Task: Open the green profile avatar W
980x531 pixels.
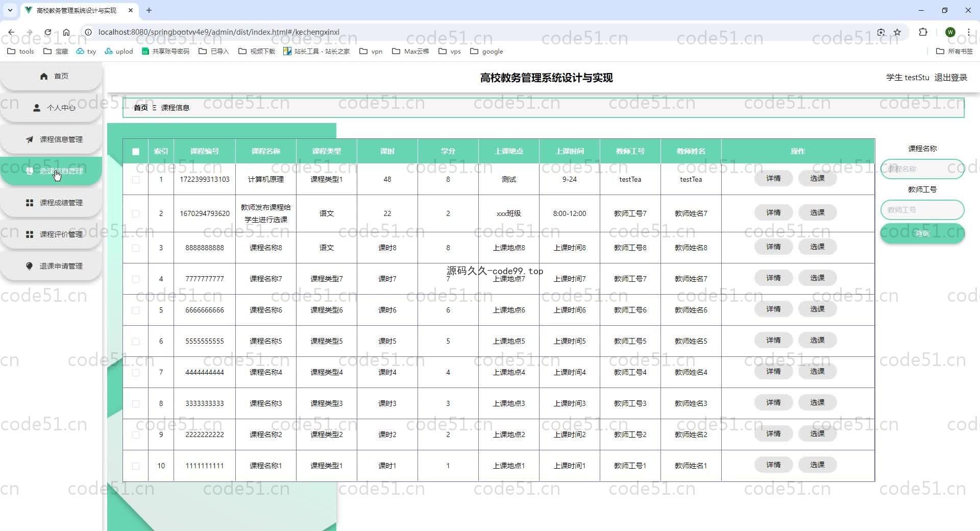Action: click(950, 32)
